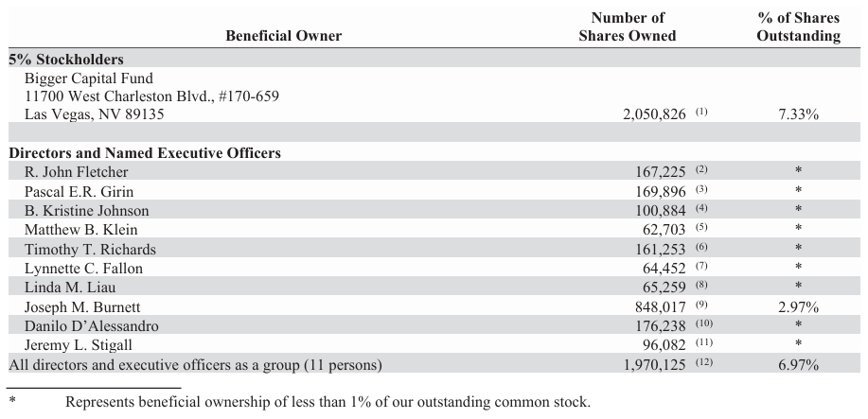
Task: Click the 7.33% ownership percentage
Action: (x=799, y=113)
